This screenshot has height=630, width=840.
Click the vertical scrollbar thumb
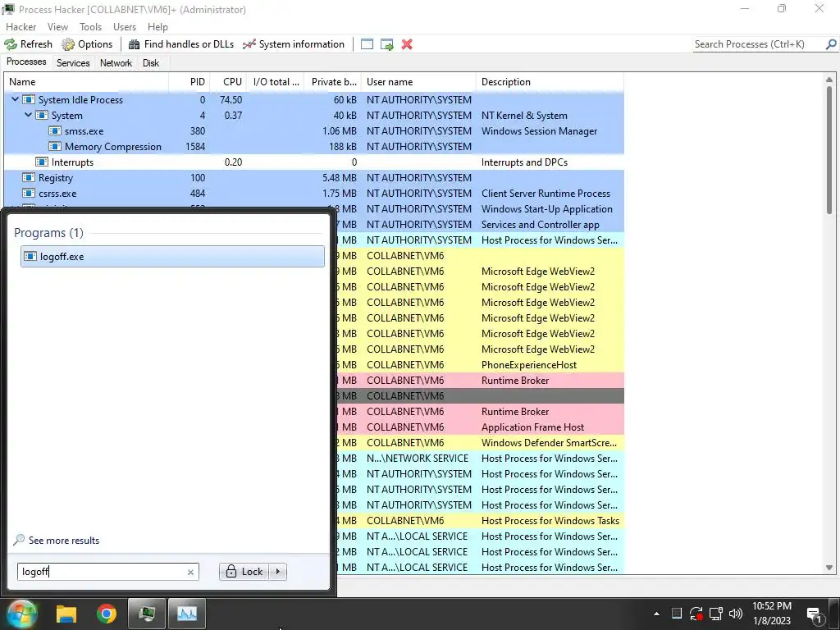coord(829,150)
